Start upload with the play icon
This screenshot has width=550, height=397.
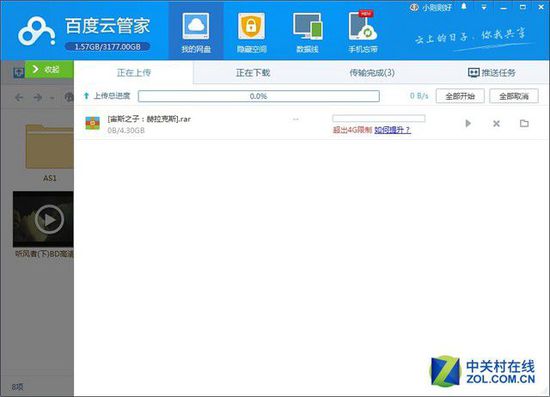pos(468,123)
